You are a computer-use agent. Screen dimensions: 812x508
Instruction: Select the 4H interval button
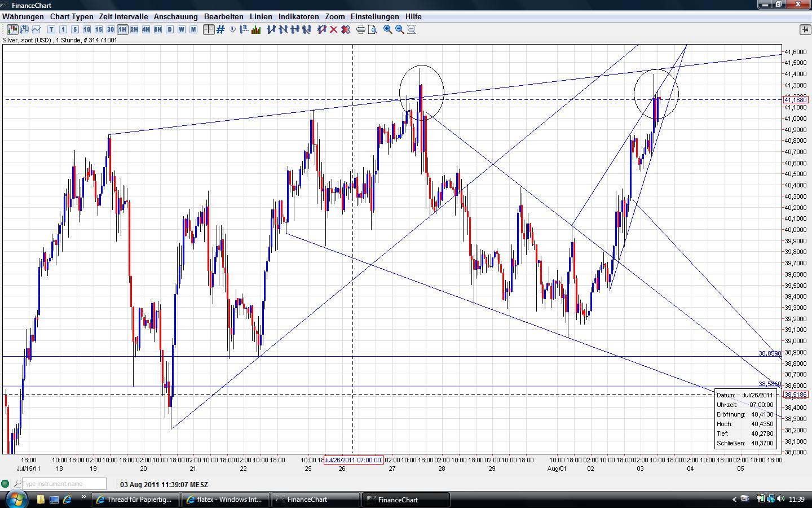(146, 29)
